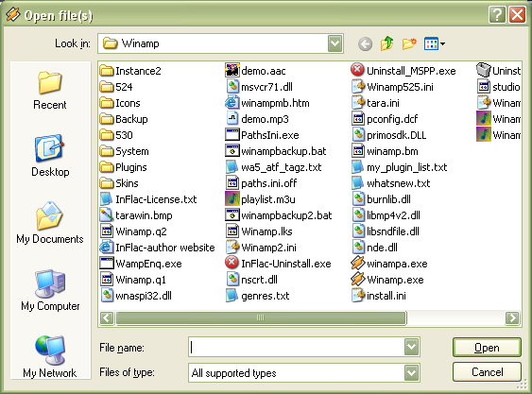Expand the Files of type dropdown
This screenshot has height=394, width=532.
tap(412, 372)
